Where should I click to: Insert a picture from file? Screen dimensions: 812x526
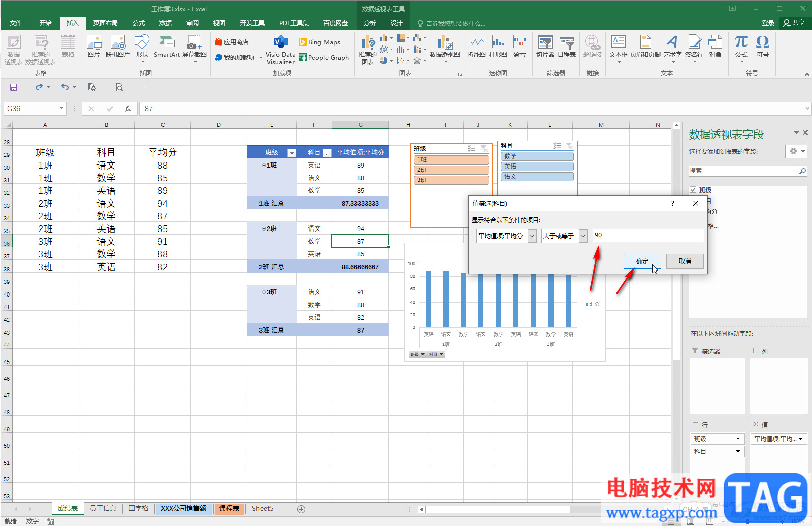94,46
